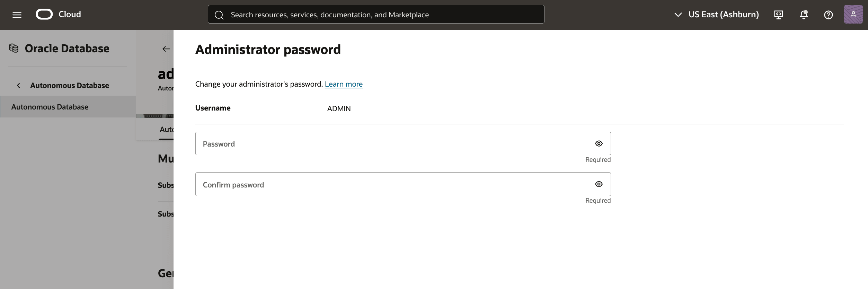Open the user profile avatar menu
This screenshot has height=289, width=868.
853,14
